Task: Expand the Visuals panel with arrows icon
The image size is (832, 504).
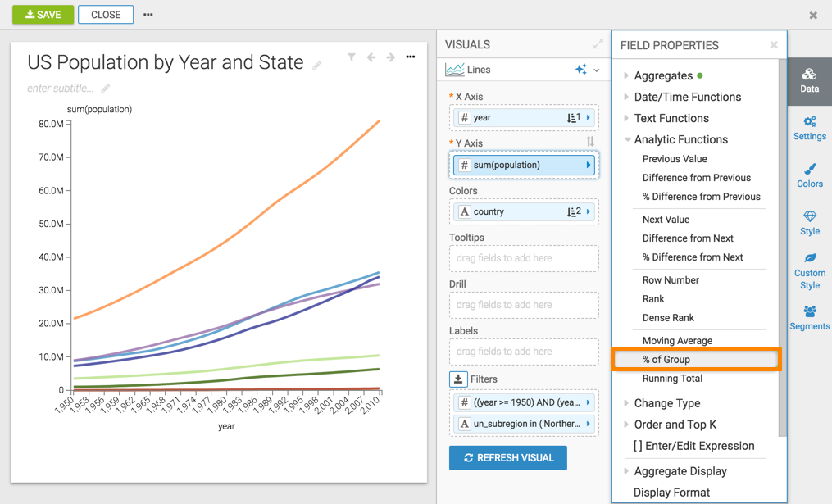Action: [598, 44]
